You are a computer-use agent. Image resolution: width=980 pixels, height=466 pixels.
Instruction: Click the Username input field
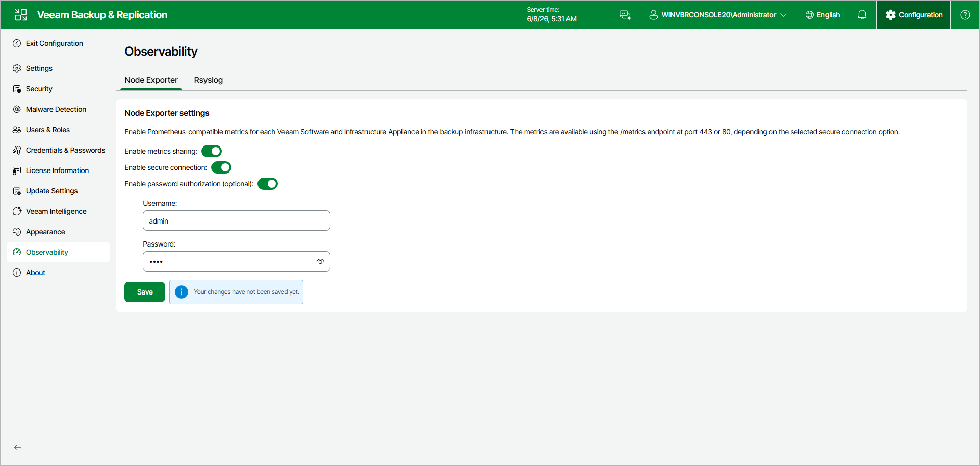(237, 220)
